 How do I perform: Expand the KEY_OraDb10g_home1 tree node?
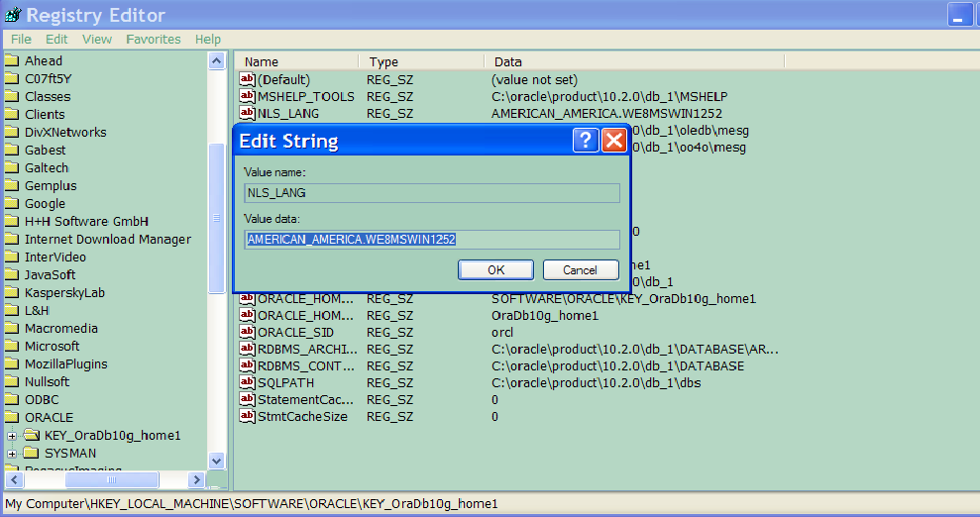click(12, 436)
